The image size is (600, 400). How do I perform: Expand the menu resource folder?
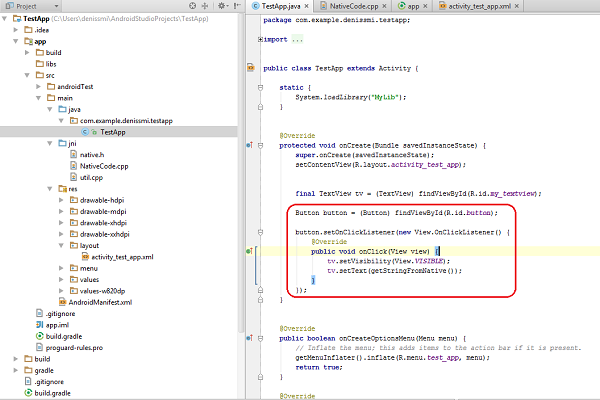pyautogui.click(x=61, y=268)
